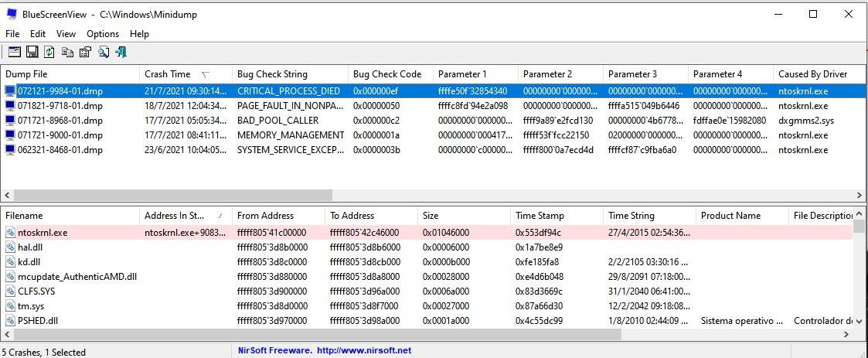Click the CLFS.SYS file icon
This screenshot has height=358, width=868.
(11, 291)
